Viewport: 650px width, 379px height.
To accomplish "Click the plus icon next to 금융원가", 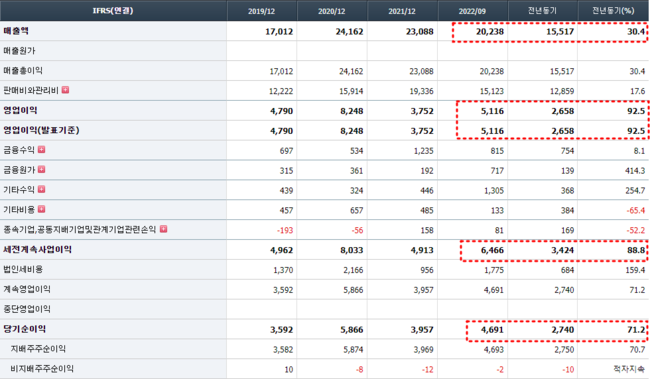I will click(x=41, y=170).
